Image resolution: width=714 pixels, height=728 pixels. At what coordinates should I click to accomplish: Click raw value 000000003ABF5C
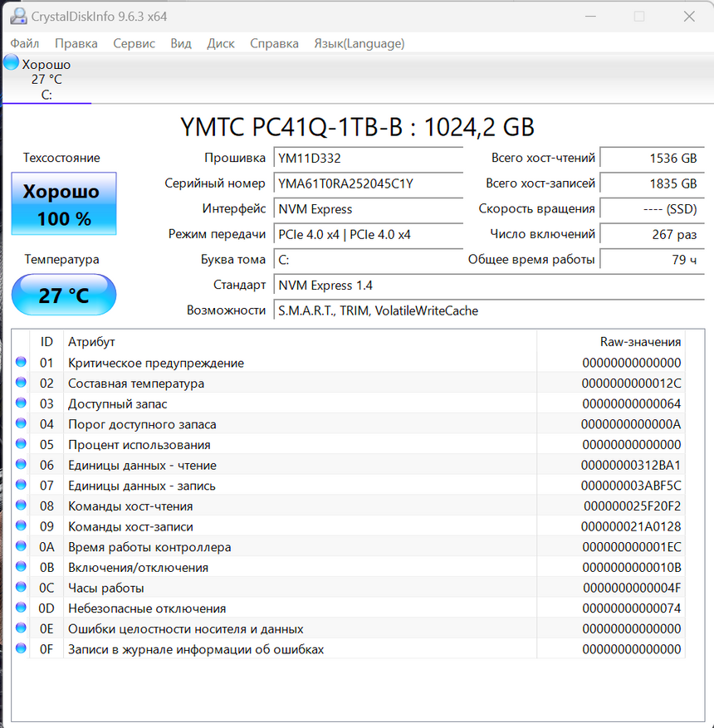tap(631, 485)
